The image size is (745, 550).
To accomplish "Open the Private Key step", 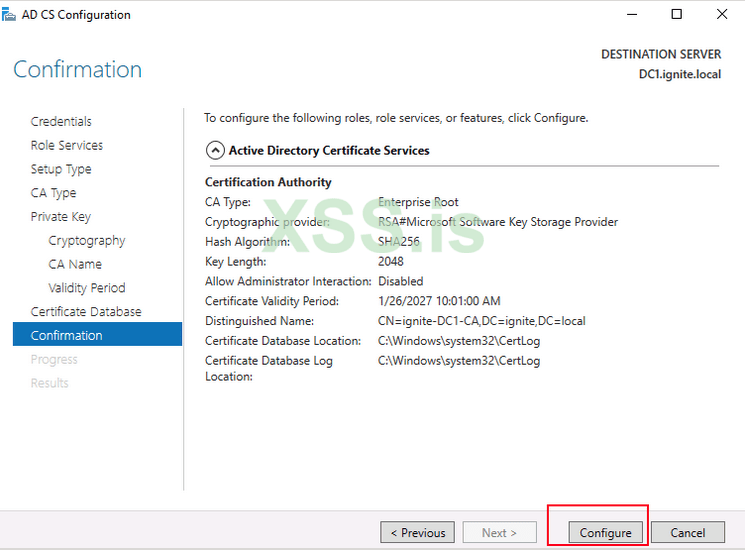I will [60, 217].
